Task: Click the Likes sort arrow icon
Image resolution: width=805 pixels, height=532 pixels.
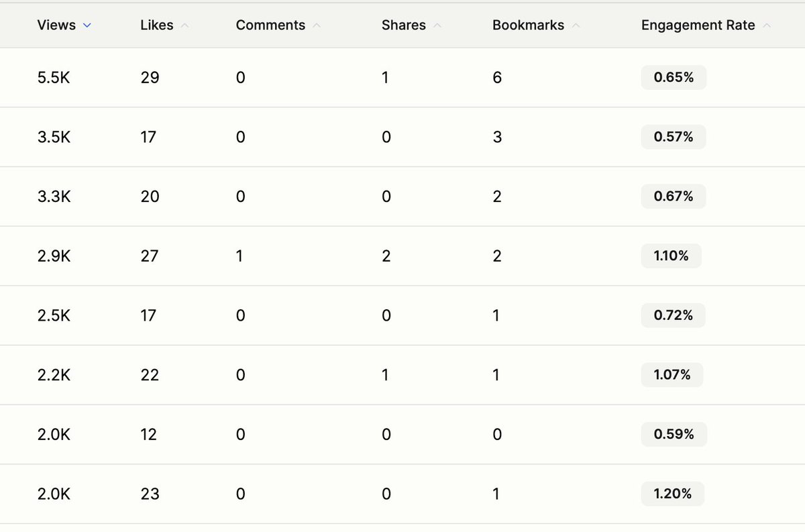Action: point(185,25)
